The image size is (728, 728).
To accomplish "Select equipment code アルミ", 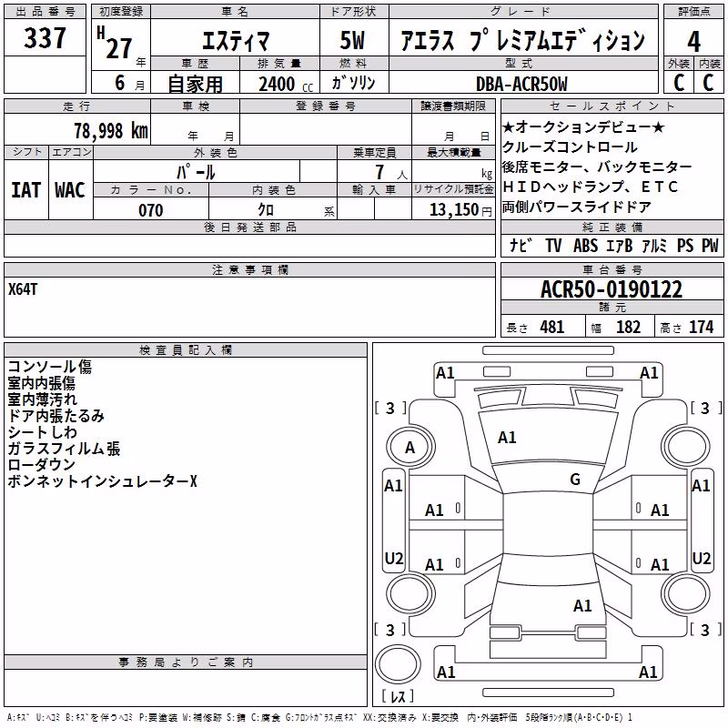I will tap(654, 246).
